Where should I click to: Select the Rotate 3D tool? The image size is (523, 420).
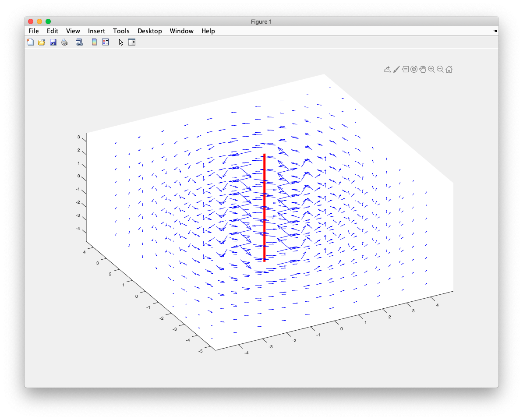click(414, 69)
